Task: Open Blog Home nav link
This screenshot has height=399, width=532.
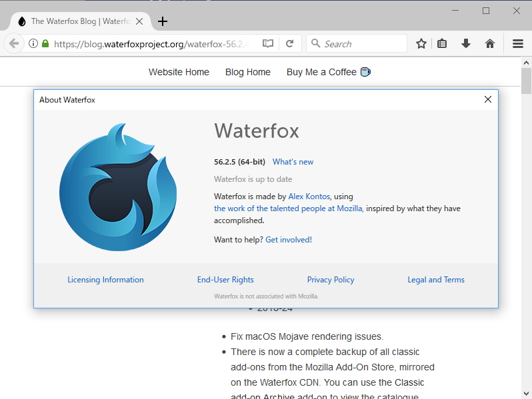Action: [x=248, y=72]
